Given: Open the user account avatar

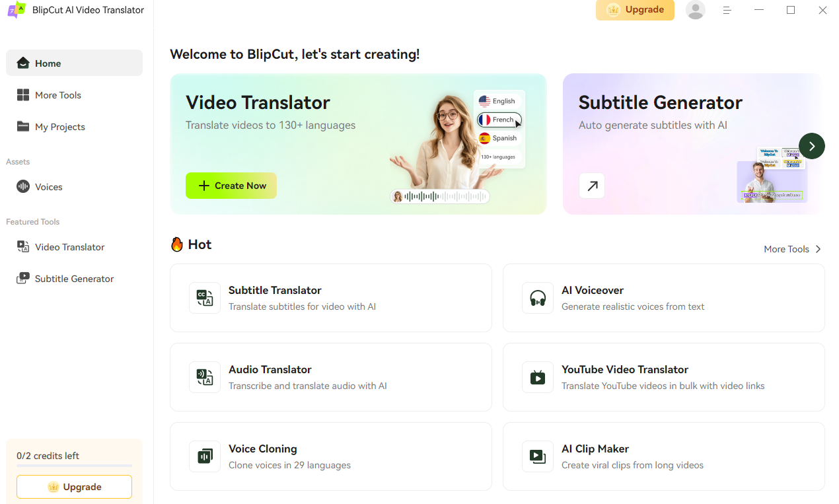Looking at the screenshot, I should pos(695,10).
